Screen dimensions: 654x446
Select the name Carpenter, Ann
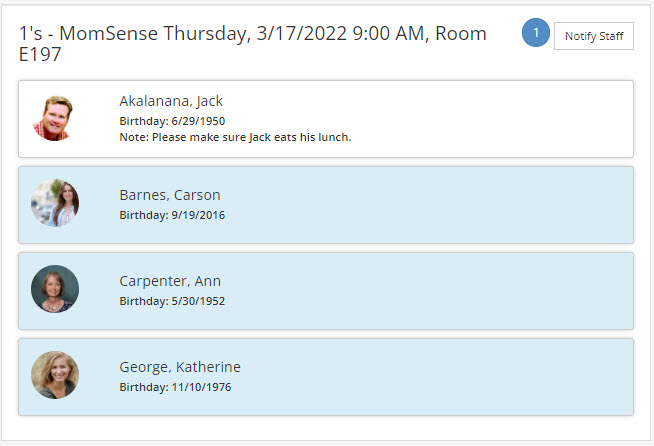click(170, 281)
